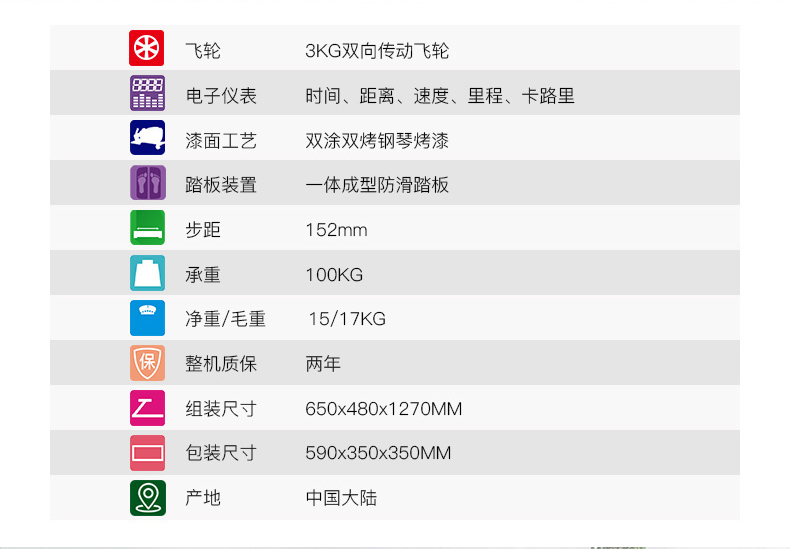Select the label 包装尺寸

pos(221,453)
